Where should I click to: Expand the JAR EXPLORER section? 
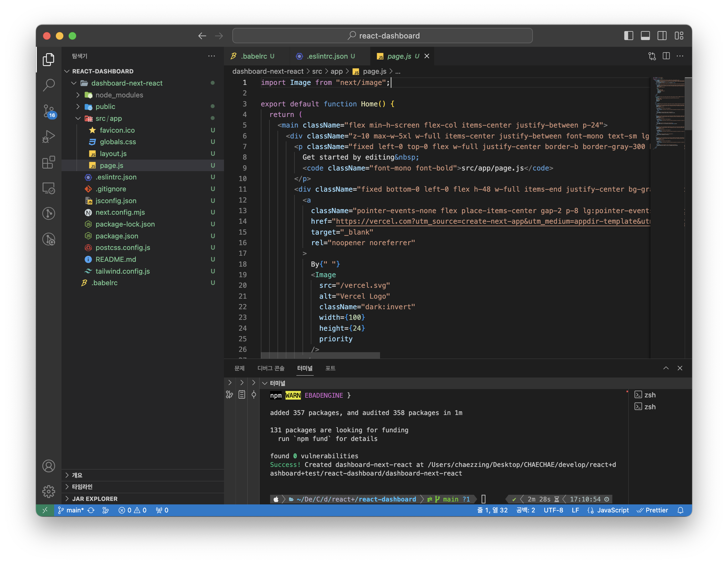pyautogui.click(x=95, y=498)
